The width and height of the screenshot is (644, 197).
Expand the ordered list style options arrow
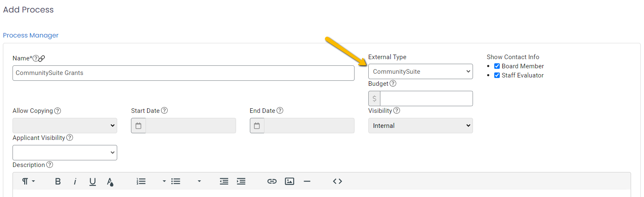[x=164, y=181]
